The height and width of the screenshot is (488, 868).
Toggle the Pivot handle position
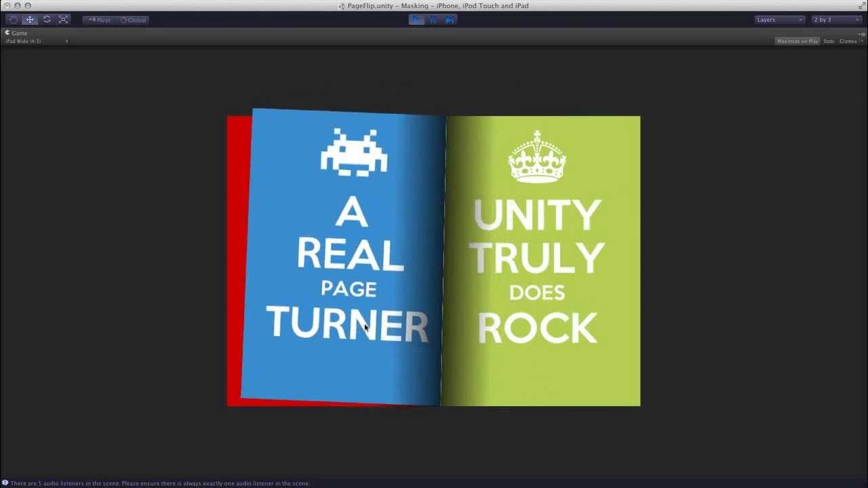99,20
